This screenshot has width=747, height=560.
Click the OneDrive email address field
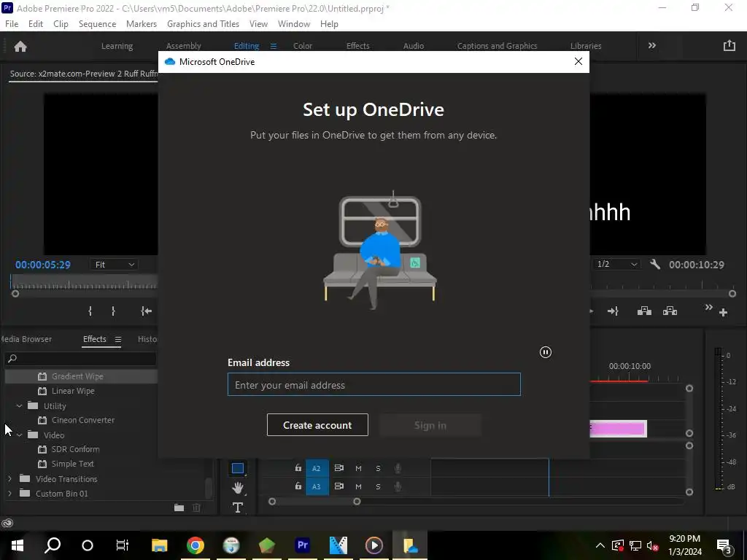pos(374,385)
